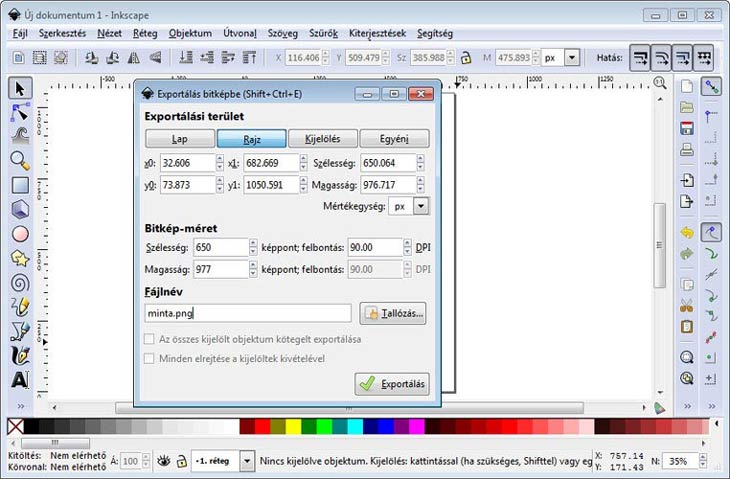This screenshot has height=479, width=730.
Task: Toggle layer visibility eye icon
Action: tap(163, 461)
